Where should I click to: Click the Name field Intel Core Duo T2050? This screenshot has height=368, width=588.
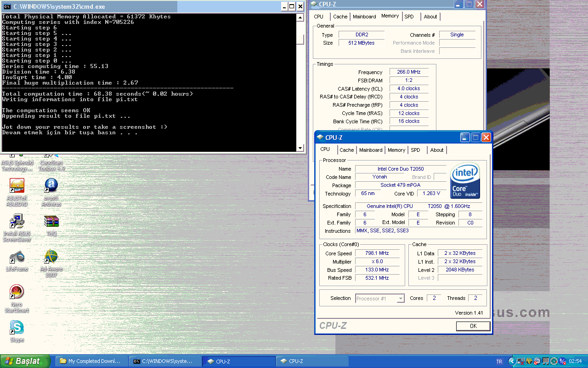pyautogui.click(x=401, y=169)
